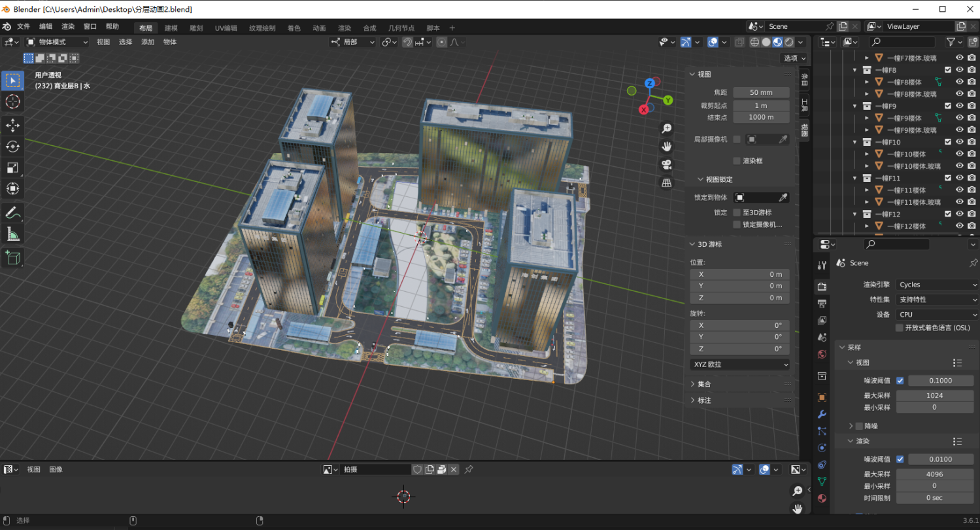Toggle the 开放式着色语言 (OSL) checkbox
The height and width of the screenshot is (530, 980).
pyautogui.click(x=900, y=328)
